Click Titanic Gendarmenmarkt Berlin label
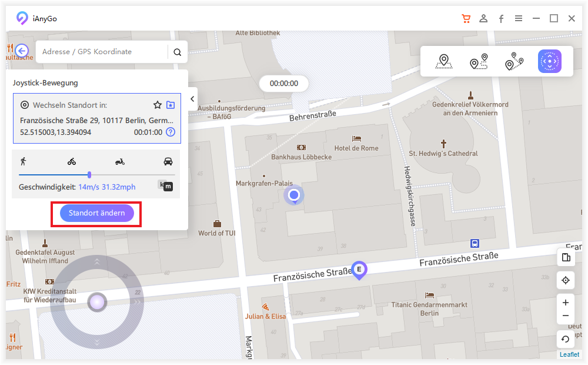 coord(429,309)
